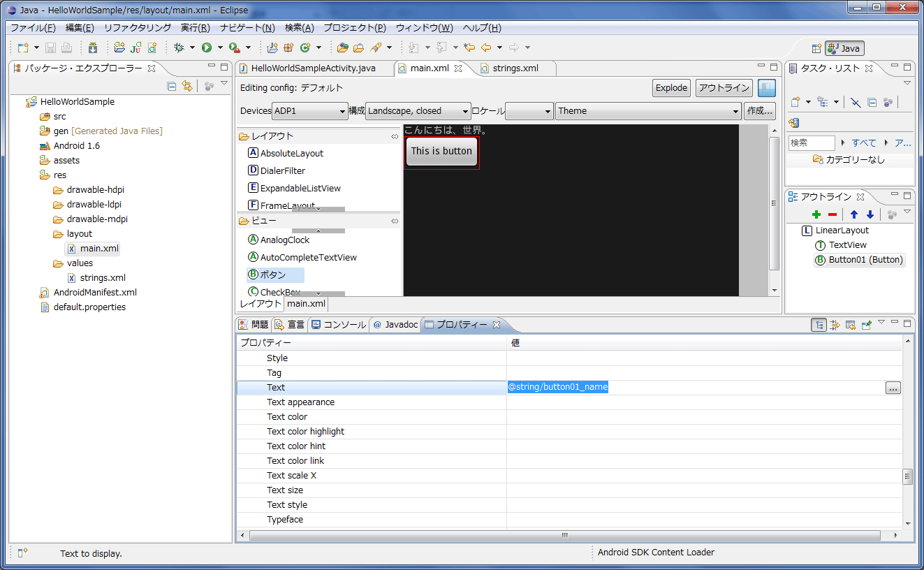This screenshot has height=570, width=924.
Task: Open the プロジェクト(P) menu
Action: (x=354, y=28)
